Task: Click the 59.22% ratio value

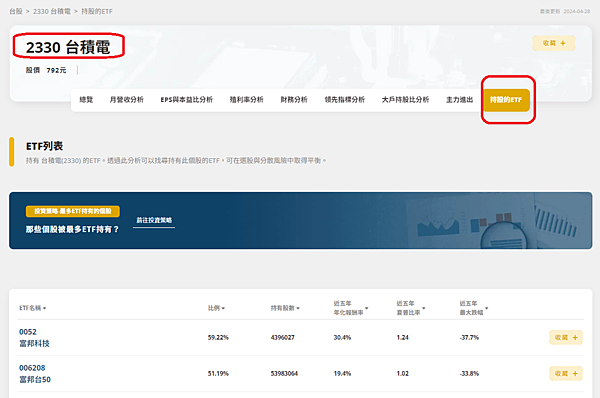Action: click(218, 338)
